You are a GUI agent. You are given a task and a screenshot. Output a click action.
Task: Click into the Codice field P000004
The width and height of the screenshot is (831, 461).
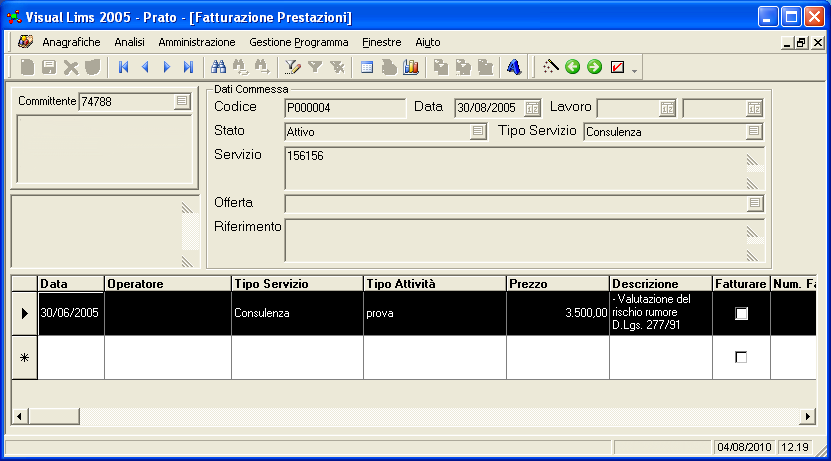pyautogui.click(x=344, y=108)
